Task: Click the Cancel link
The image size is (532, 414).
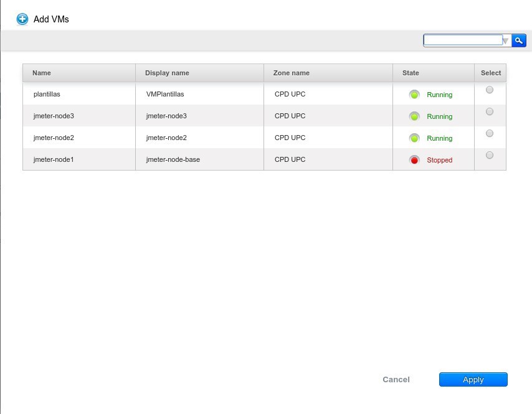Action: (x=396, y=380)
